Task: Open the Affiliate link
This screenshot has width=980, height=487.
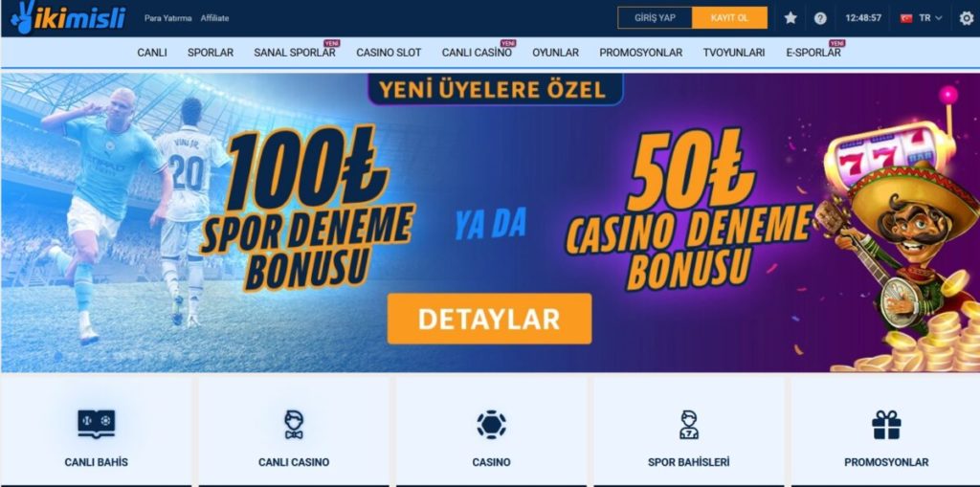Action: pyautogui.click(x=215, y=18)
